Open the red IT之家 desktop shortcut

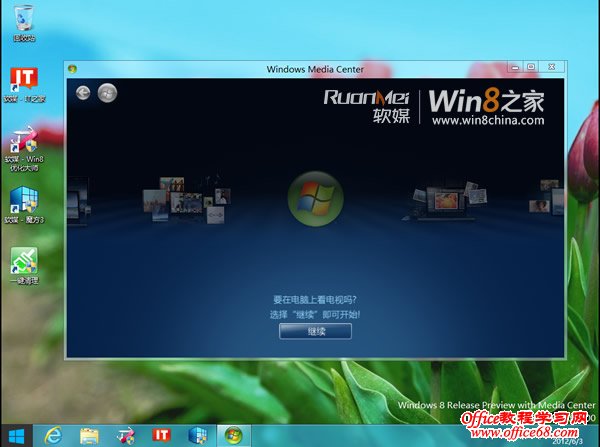tap(24, 85)
